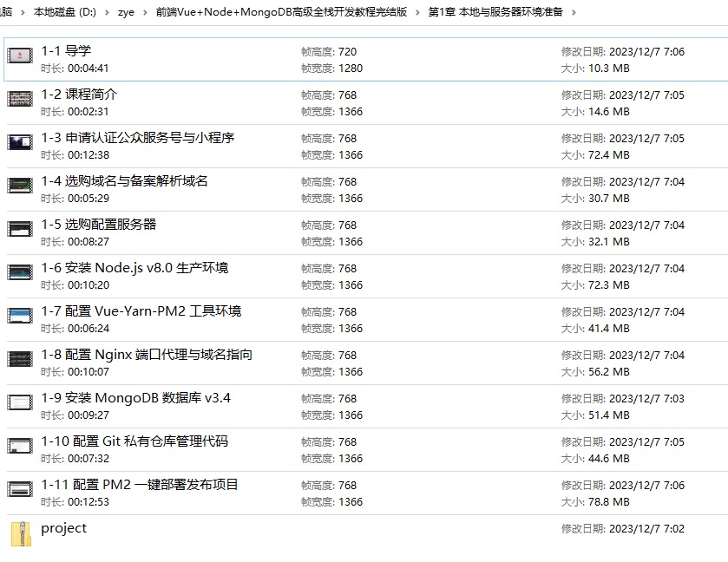Image resolution: width=728 pixels, height=562 pixels.
Task: Expand the chevron before 本地磁盘 (D:)
Action: tap(23, 12)
